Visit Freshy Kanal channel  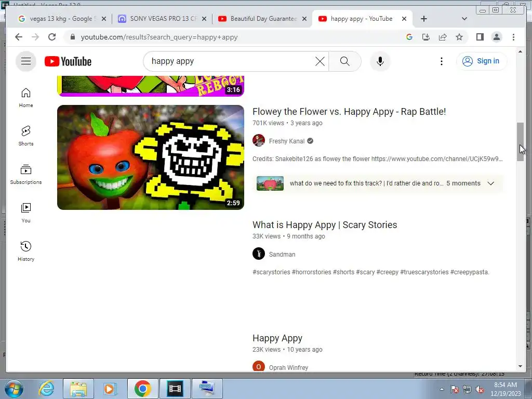pyautogui.click(x=287, y=141)
